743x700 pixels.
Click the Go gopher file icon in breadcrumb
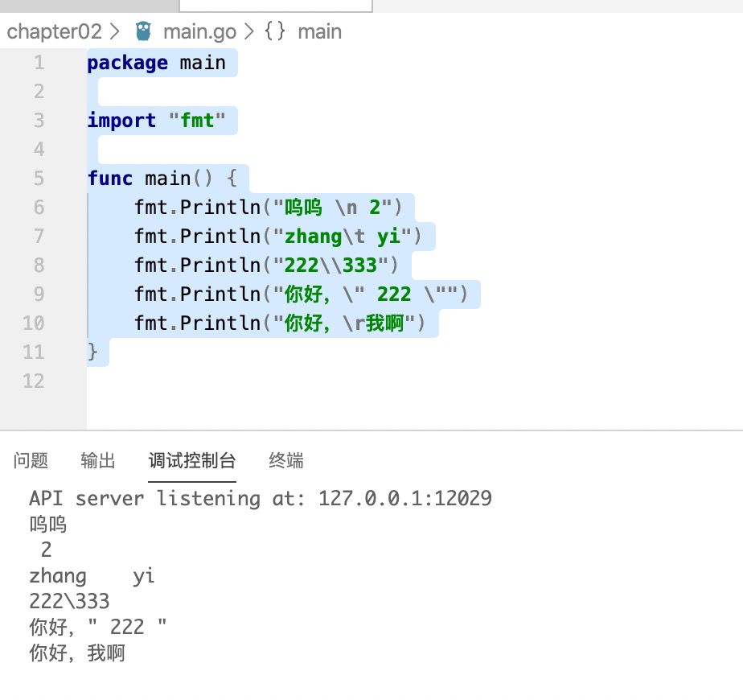[x=143, y=31]
